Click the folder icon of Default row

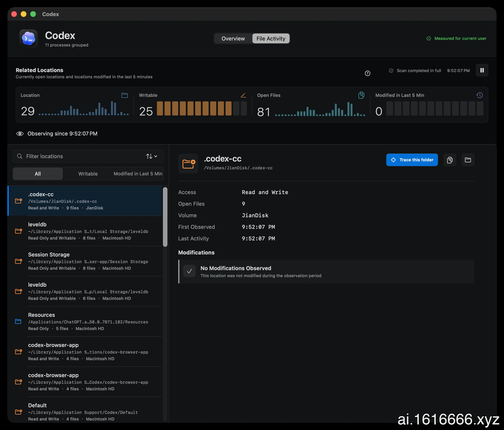18,412
